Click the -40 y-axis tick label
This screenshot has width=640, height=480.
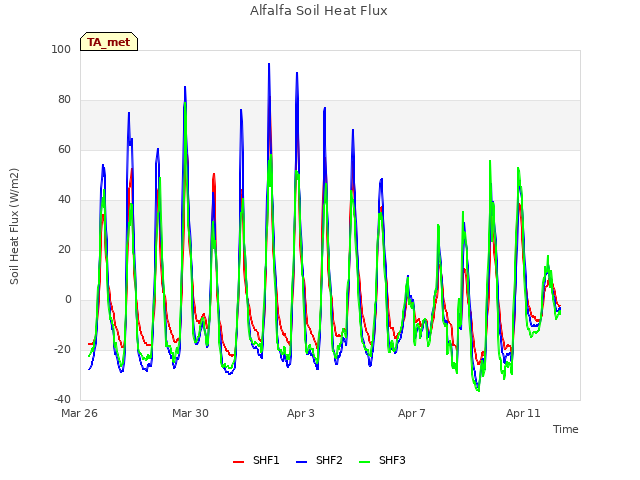(x=62, y=400)
